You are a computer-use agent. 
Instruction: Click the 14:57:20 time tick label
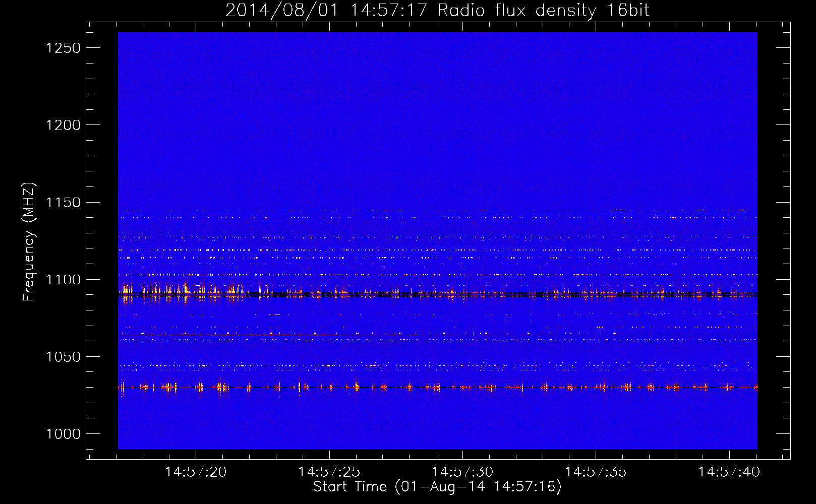click(196, 472)
